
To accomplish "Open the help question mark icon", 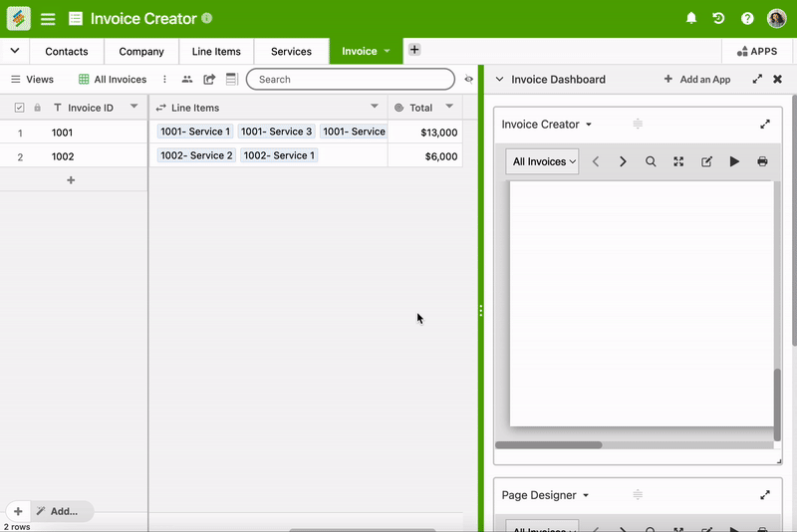I will [x=747, y=18].
